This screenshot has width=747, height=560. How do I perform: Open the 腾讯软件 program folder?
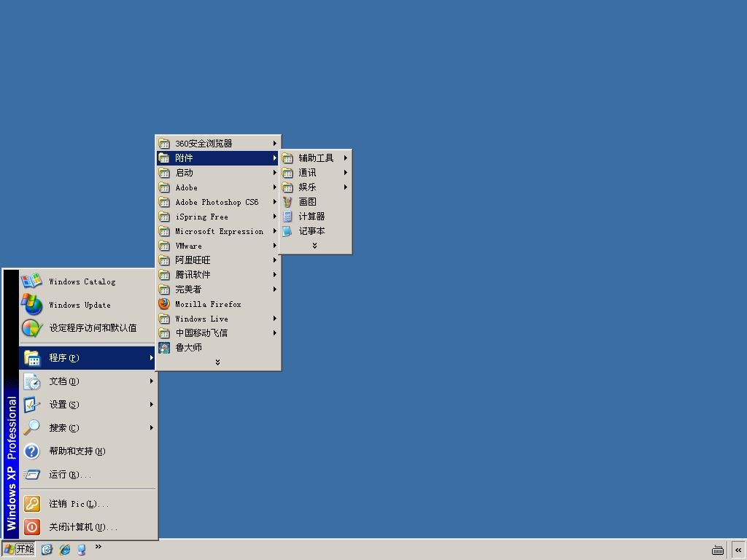(x=217, y=275)
